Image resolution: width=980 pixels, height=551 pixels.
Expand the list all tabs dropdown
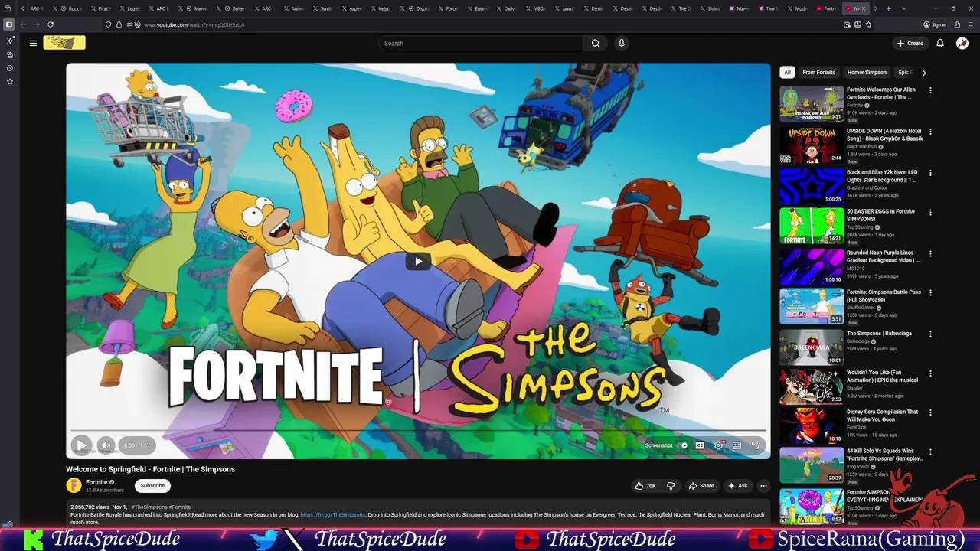[x=904, y=8]
